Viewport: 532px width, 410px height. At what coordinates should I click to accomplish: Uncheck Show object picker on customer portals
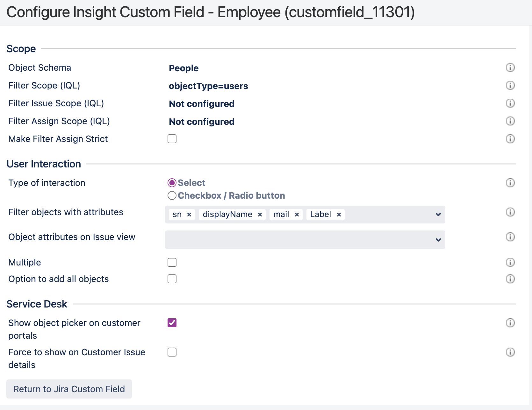172,323
